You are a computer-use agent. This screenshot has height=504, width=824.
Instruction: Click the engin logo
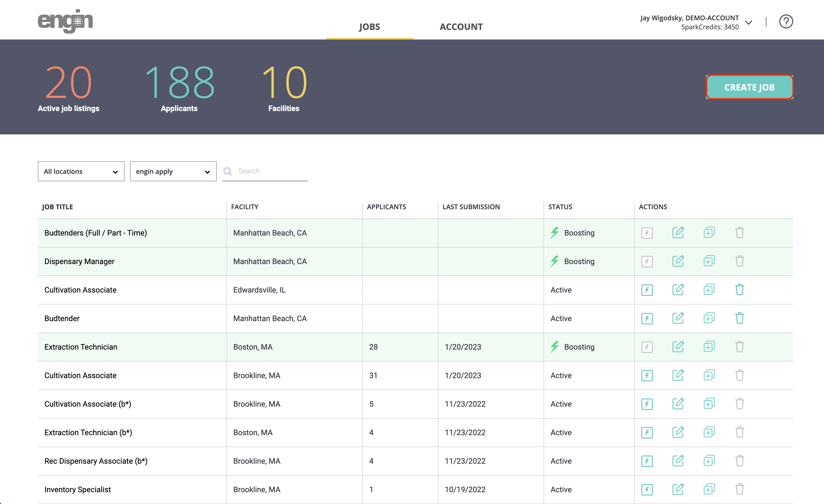coord(65,21)
